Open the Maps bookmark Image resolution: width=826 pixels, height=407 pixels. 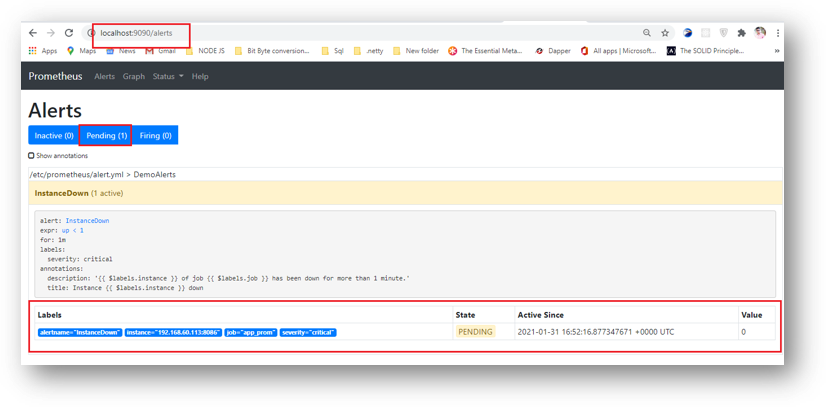click(82, 51)
